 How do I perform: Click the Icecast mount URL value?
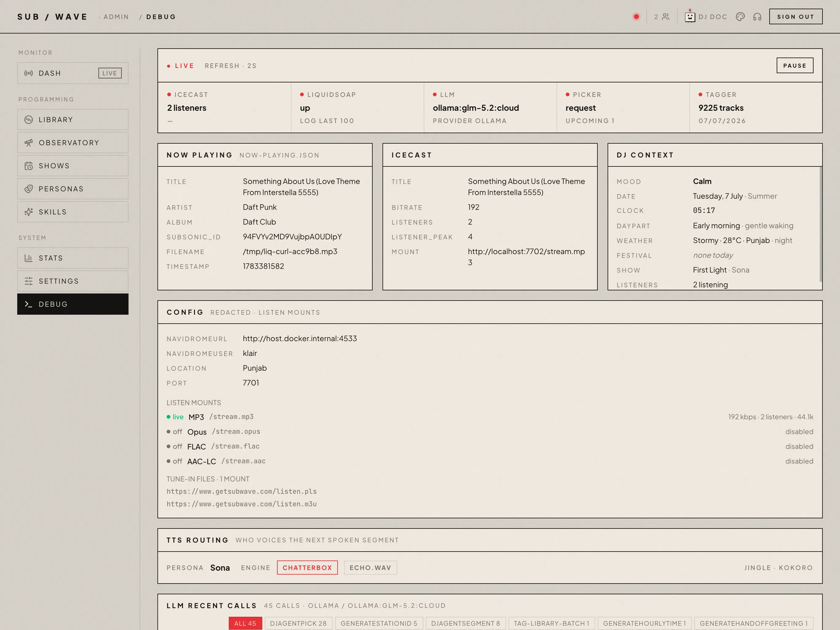(526, 257)
